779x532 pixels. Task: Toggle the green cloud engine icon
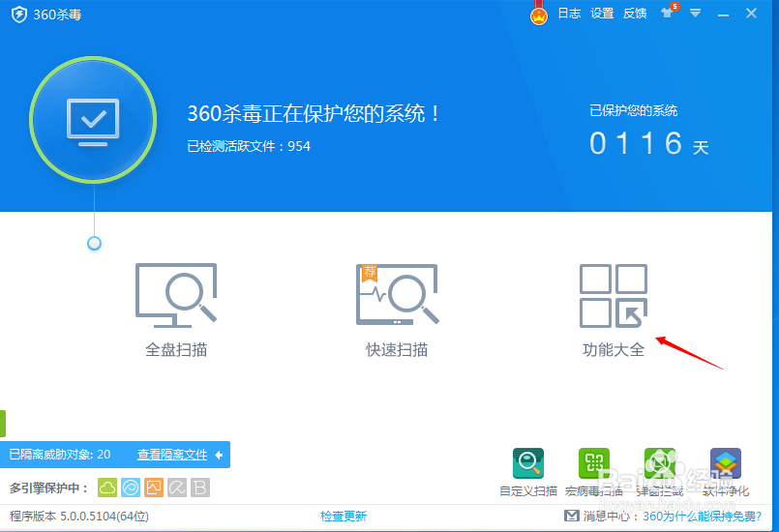coord(107,488)
